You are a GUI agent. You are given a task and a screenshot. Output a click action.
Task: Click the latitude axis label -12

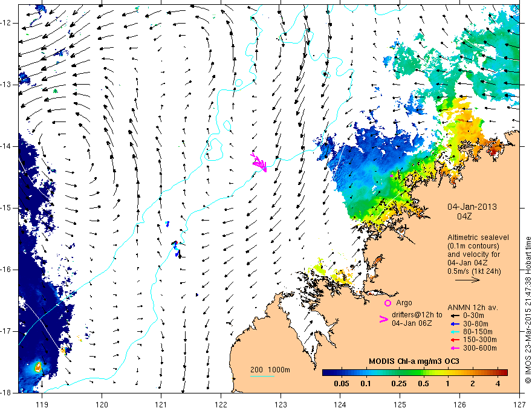click(x=6, y=23)
